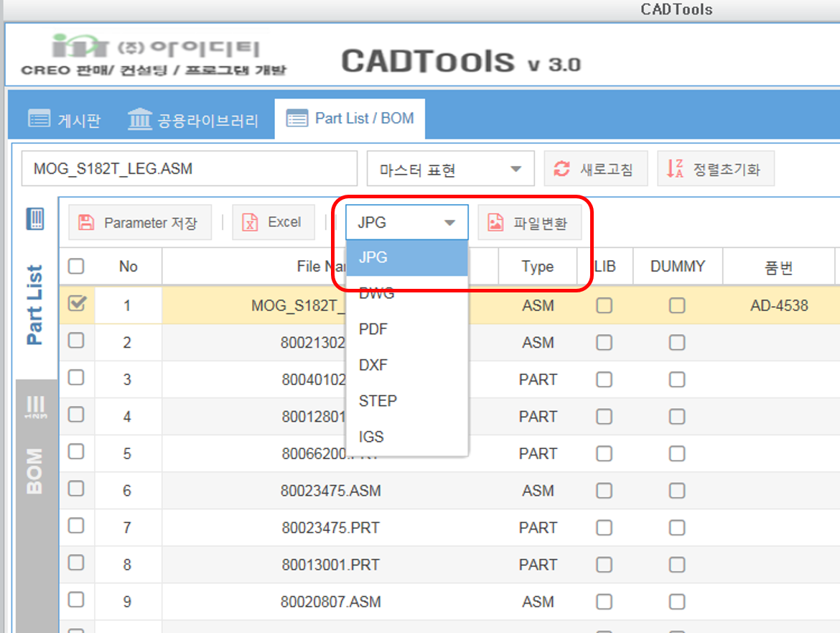Enable DUMMY checkbox for row 1
Screen dimensions: 840x633
pos(677,305)
